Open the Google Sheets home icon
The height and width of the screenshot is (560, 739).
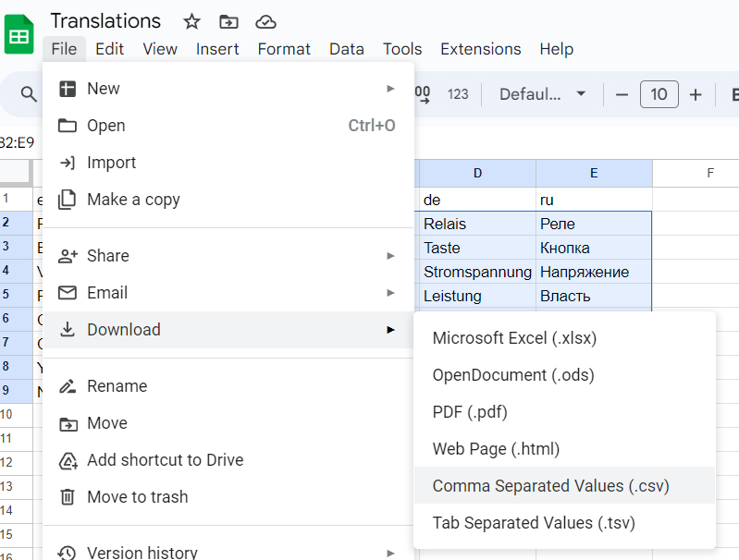[x=18, y=34]
